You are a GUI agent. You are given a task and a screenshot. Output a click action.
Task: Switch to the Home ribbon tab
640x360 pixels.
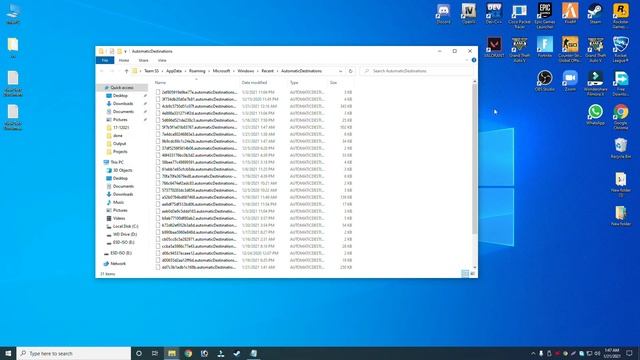pos(124,60)
